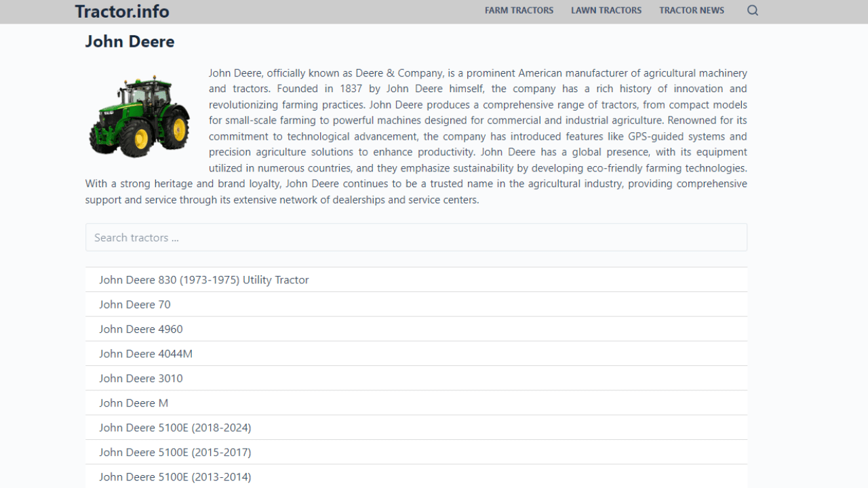Click the Tractor.info site logo

122,12
